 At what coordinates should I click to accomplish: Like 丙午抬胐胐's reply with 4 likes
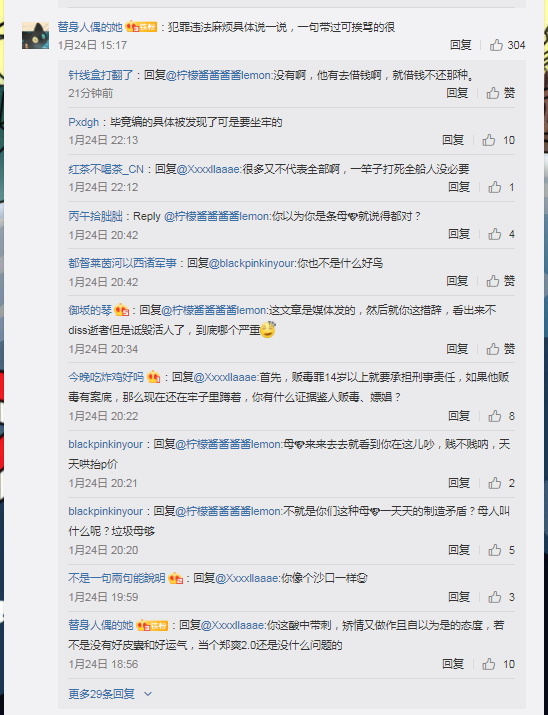(x=501, y=234)
